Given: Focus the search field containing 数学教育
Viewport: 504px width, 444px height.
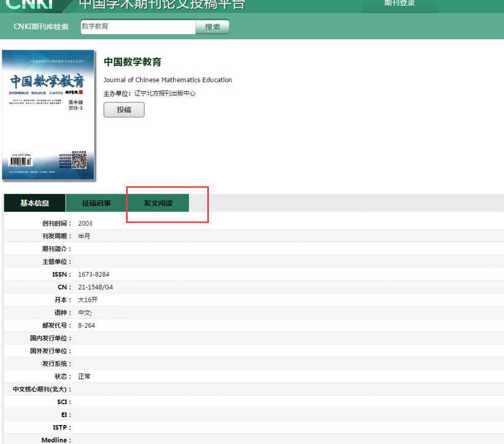Looking at the screenshot, I should tap(138, 26).
